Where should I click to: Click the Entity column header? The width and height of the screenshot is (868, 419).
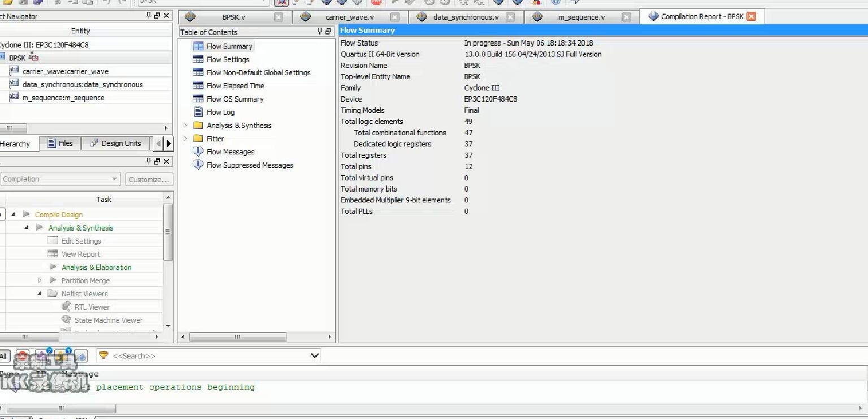(x=81, y=31)
